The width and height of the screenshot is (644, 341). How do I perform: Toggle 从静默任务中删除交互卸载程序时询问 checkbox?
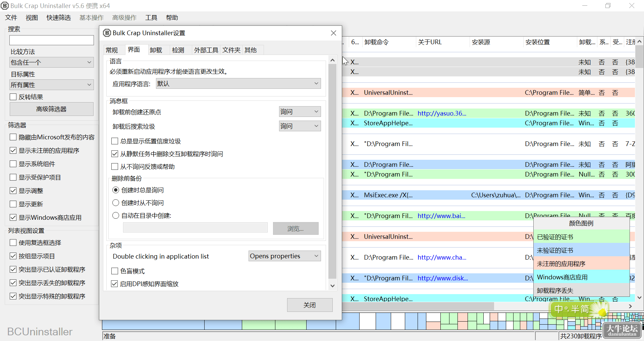point(115,154)
